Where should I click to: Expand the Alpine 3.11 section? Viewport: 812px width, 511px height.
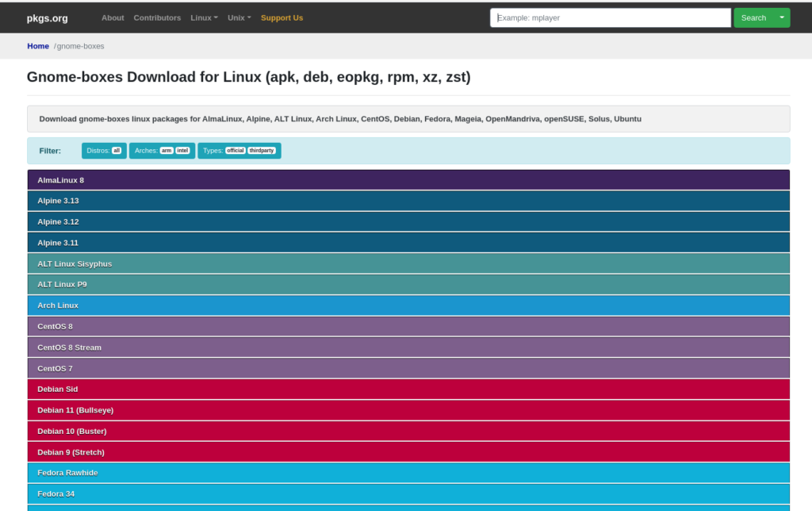coord(408,243)
